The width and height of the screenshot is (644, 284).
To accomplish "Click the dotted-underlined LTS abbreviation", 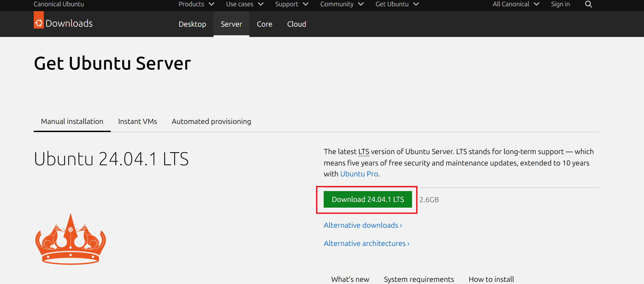I will click(364, 152).
